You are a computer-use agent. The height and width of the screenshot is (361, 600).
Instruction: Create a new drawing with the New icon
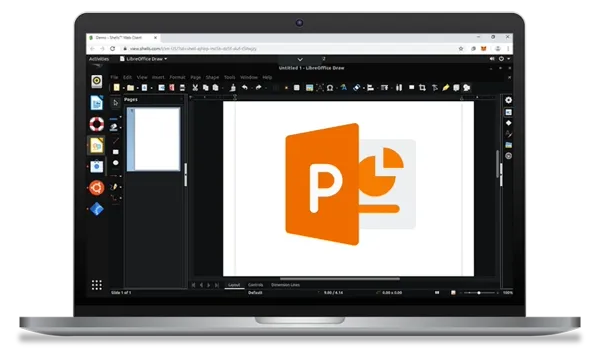116,88
